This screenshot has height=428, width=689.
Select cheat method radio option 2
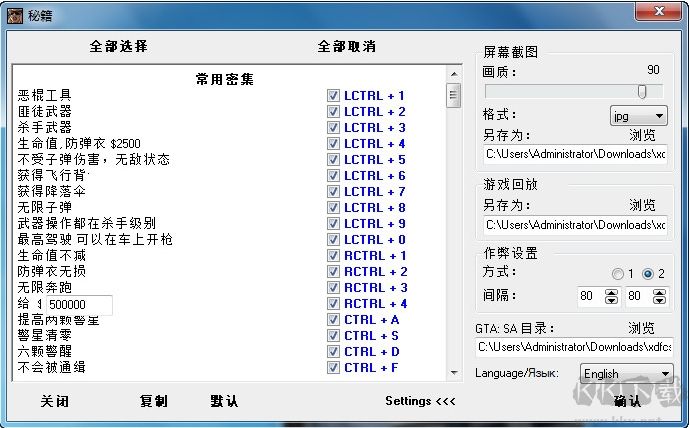tap(648, 274)
